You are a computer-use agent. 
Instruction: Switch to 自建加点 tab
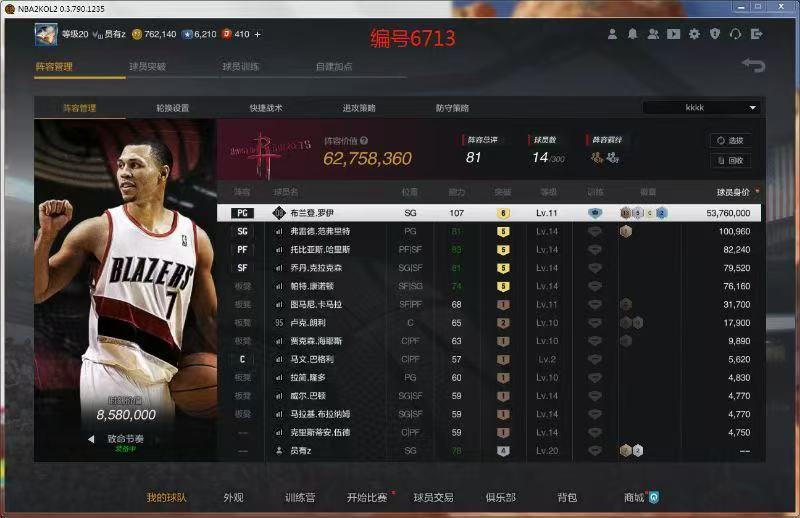tap(334, 66)
